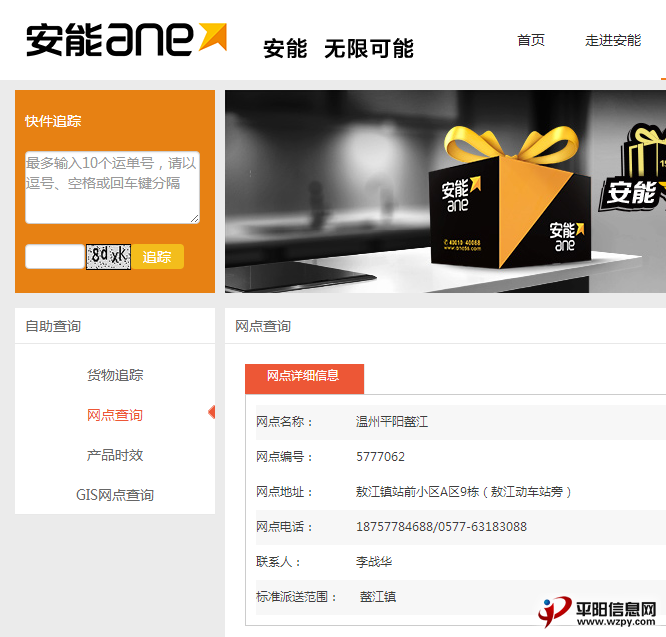Click the 网点编号 label
The height and width of the screenshot is (637, 666).
(x=285, y=457)
